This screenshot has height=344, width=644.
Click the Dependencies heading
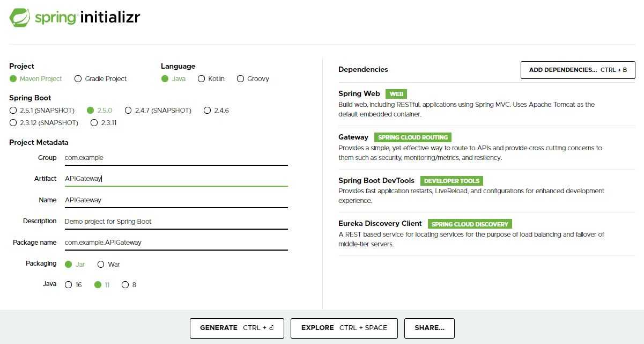(363, 69)
